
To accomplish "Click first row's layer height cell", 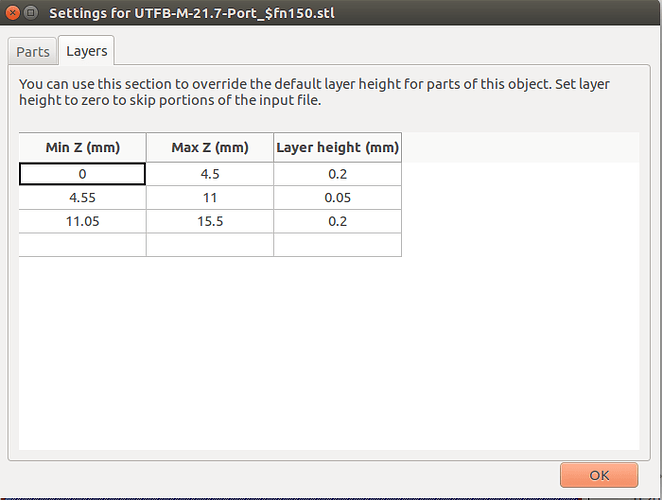I will pos(337,174).
